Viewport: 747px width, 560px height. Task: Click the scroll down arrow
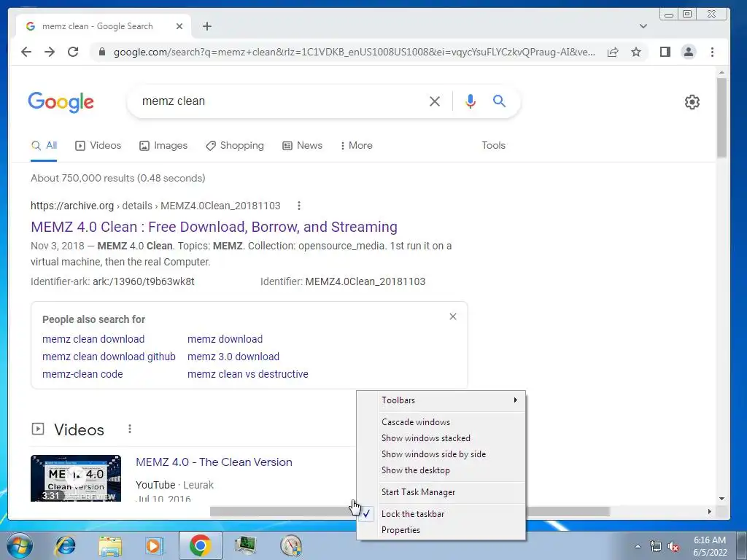click(721, 499)
